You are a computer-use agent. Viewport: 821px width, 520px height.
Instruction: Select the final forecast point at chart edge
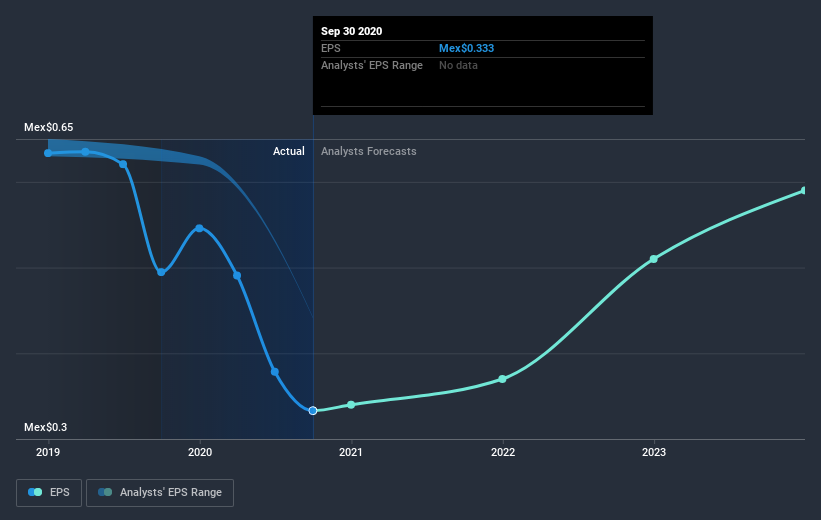point(804,191)
